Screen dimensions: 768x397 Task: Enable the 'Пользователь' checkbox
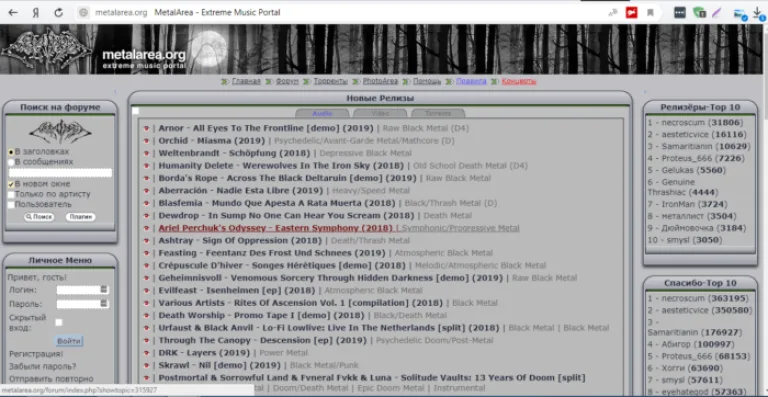pyautogui.click(x=11, y=205)
